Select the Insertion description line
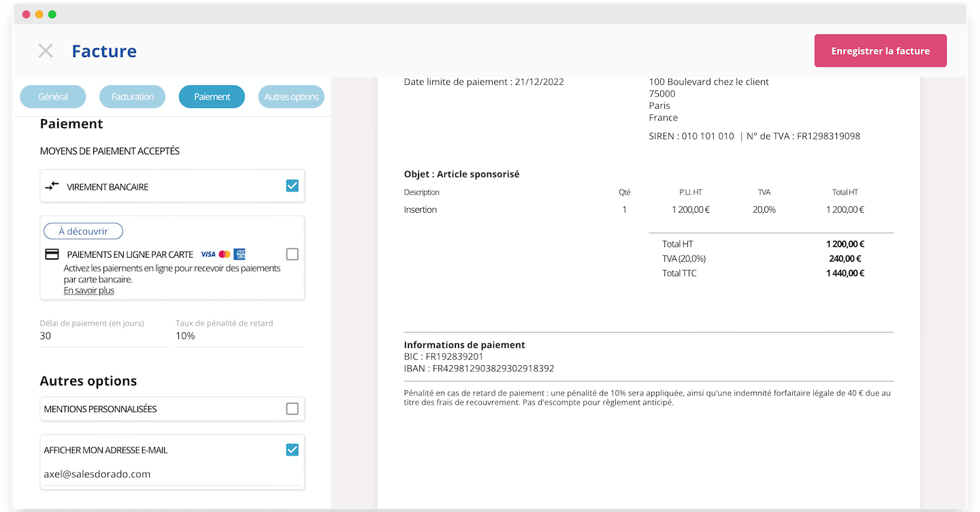The image size is (980, 512). (x=421, y=209)
